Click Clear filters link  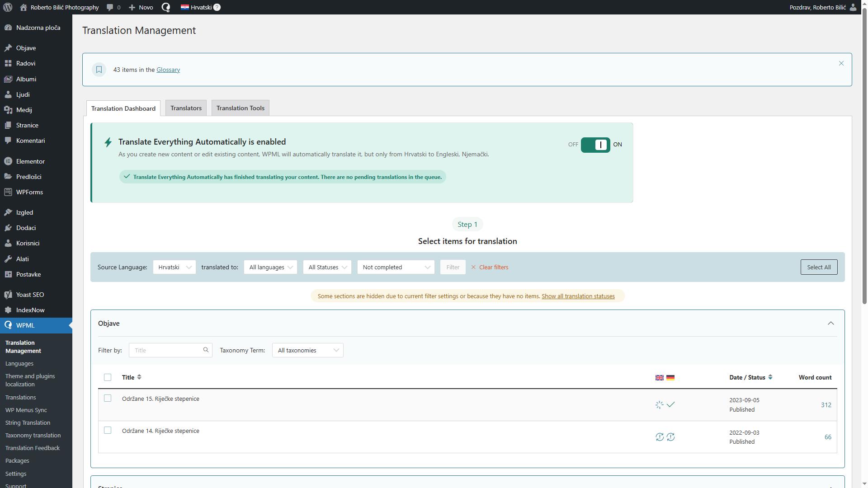click(490, 267)
